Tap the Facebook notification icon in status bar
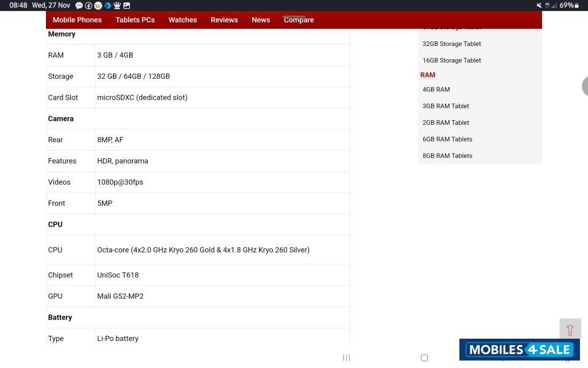The height and width of the screenshot is (368, 588). pyautogui.click(x=88, y=5)
